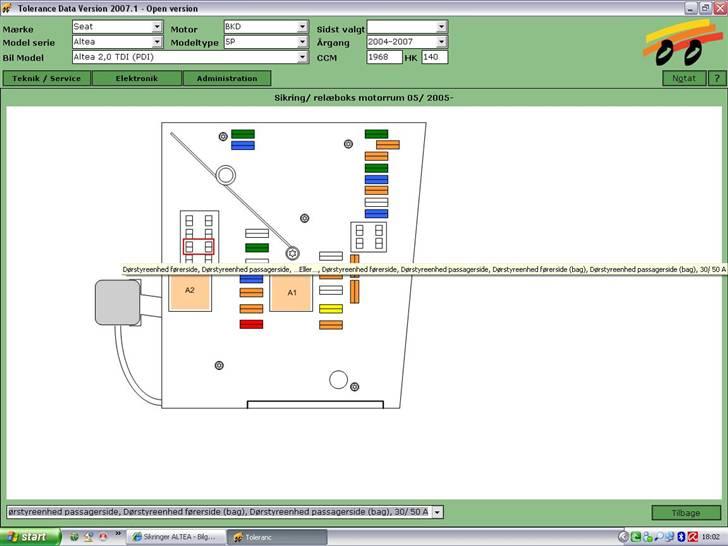The height and width of the screenshot is (546, 728).
Task: Click the Notat button
Action: pos(684,78)
